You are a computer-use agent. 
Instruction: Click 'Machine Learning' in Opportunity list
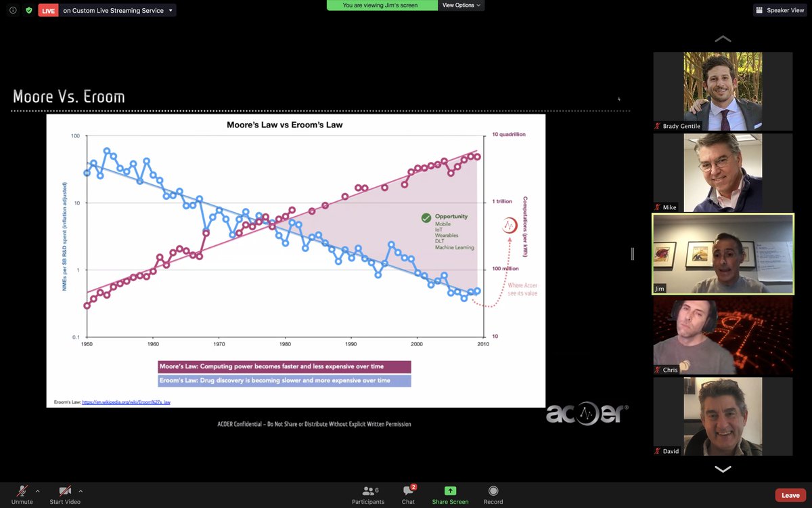(455, 247)
